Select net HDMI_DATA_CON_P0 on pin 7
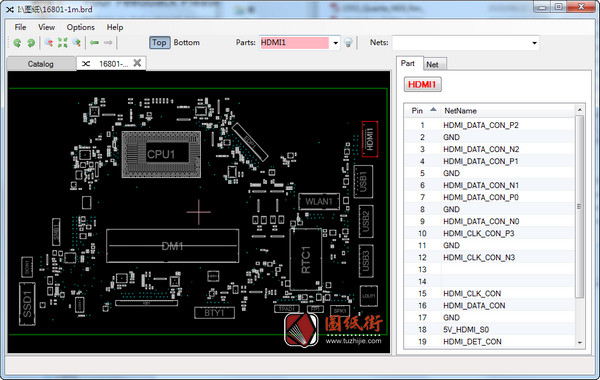Viewport: 600px width, 380px height. pyautogui.click(x=481, y=197)
